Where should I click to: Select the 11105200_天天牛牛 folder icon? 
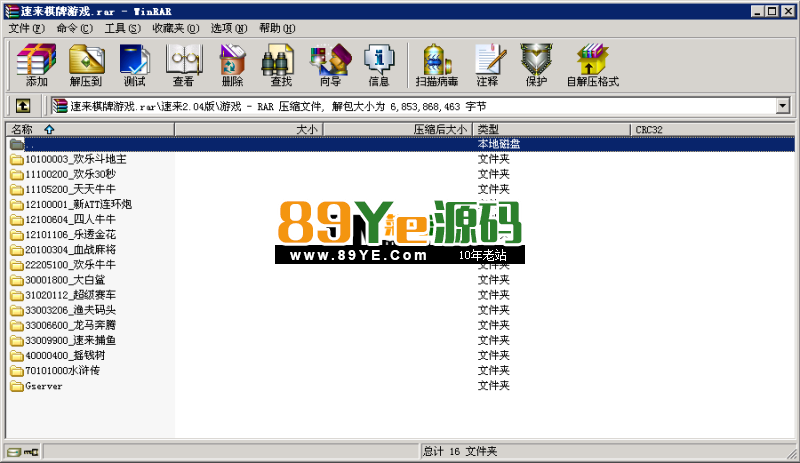[x=17, y=189]
